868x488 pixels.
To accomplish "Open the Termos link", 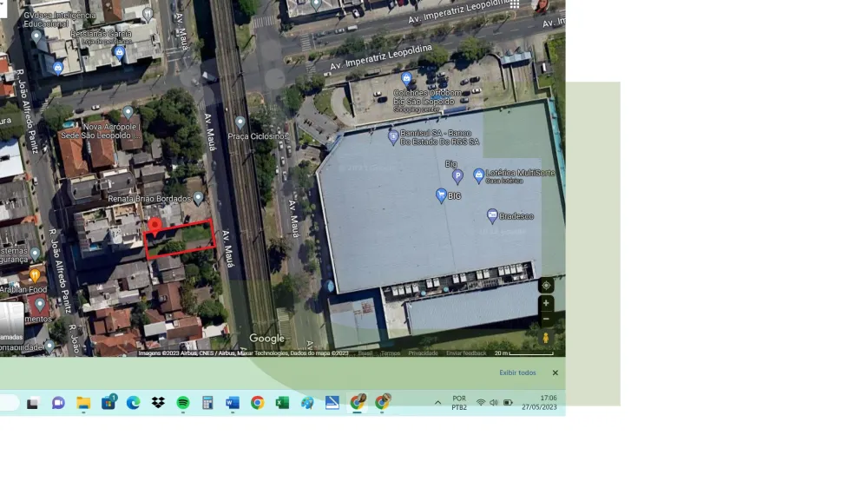I will (x=391, y=353).
